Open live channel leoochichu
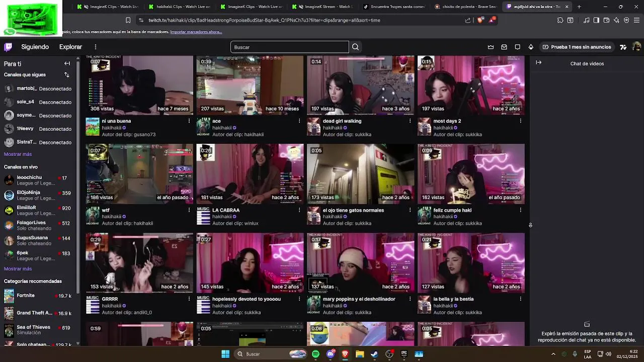The height and width of the screenshot is (362, 644). coord(38,180)
